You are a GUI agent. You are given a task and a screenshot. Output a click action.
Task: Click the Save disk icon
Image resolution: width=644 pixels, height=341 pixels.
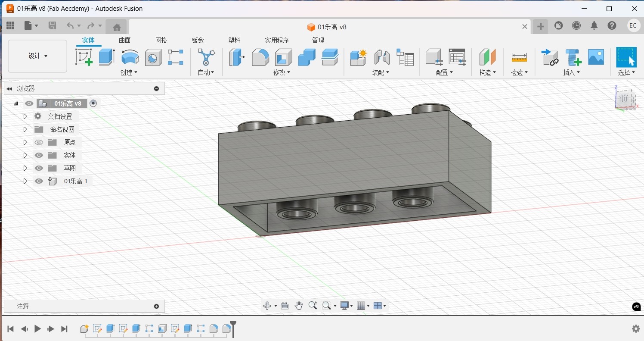(x=52, y=26)
